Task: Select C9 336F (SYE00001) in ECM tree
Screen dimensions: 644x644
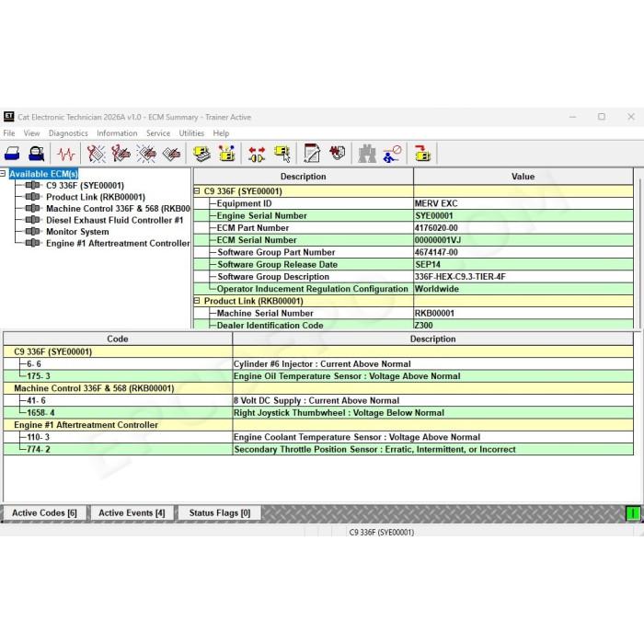Action: (x=85, y=185)
